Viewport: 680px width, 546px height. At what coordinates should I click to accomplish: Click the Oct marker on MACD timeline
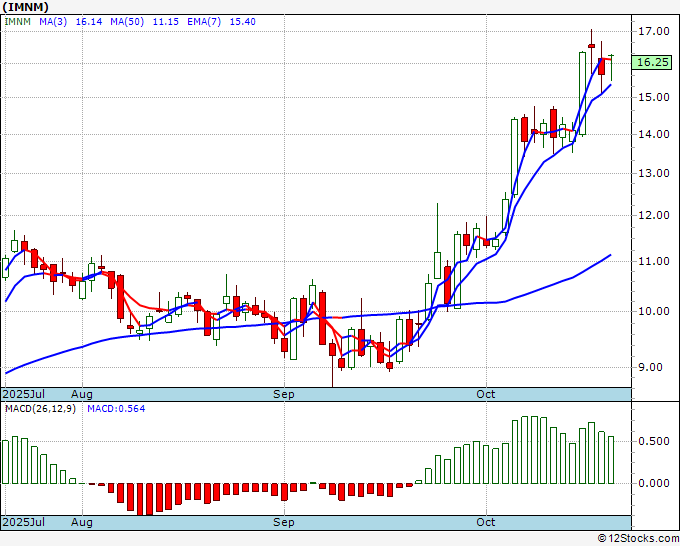486,522
